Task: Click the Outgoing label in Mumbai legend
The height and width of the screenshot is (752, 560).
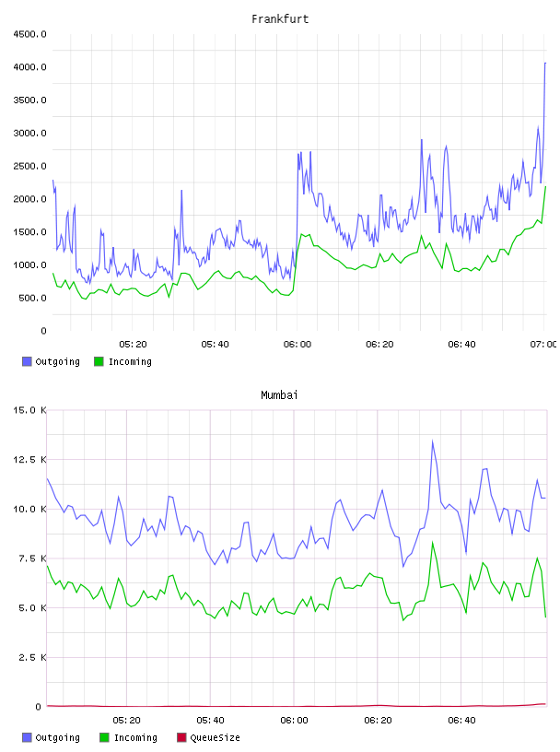Action: click(x=57, y=738)
